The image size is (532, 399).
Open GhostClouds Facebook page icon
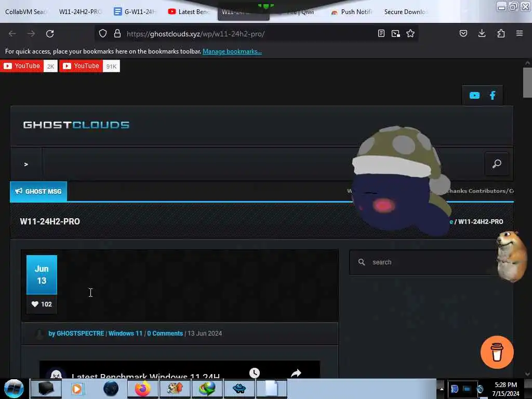click(493, 96)
